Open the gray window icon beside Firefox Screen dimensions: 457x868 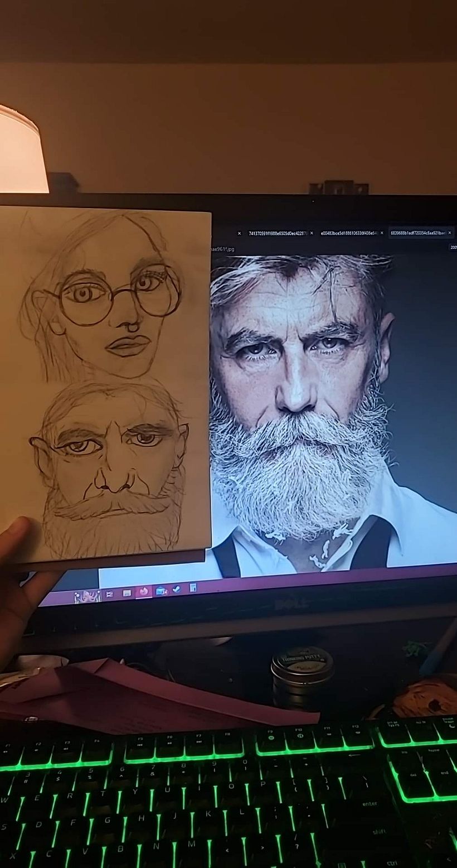click(127, 593)
